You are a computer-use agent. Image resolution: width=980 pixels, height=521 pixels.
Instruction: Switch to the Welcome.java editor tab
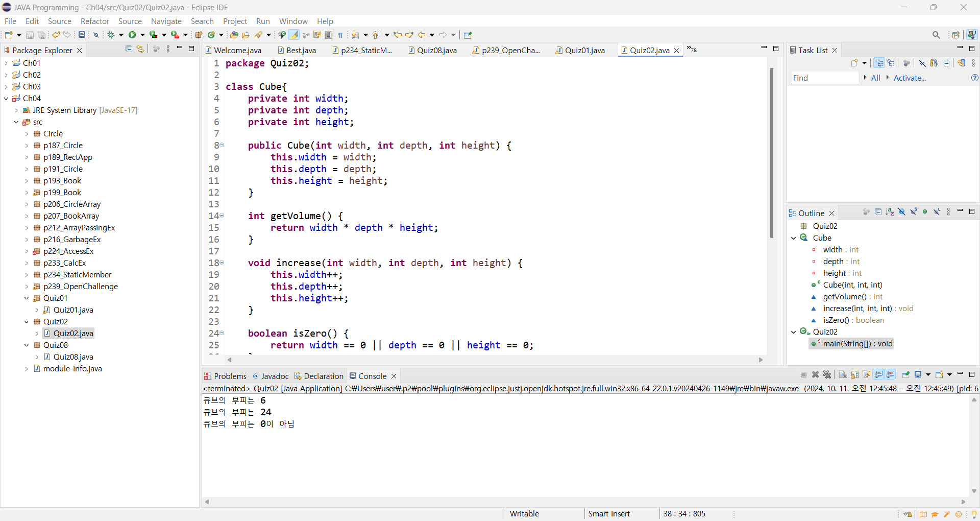[234, 50]
